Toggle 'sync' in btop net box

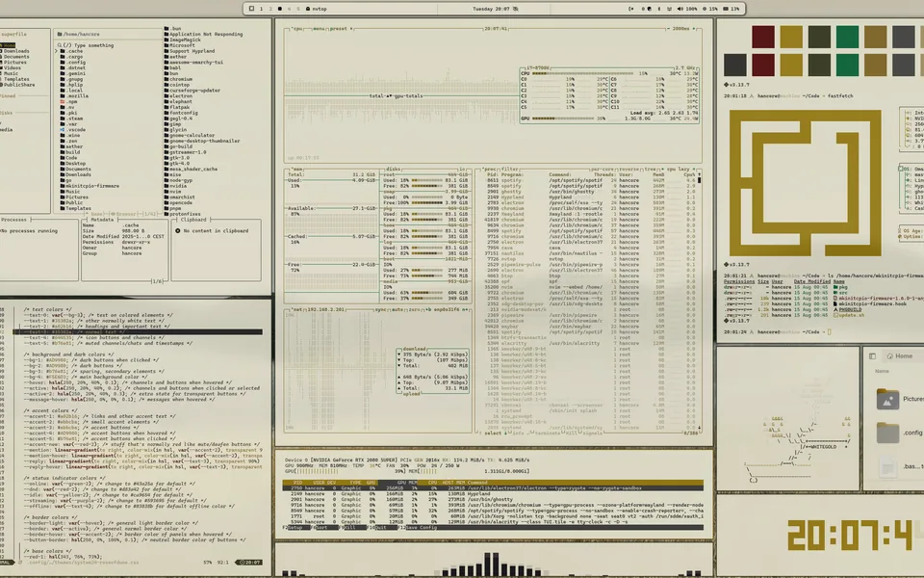pos(381,309)
